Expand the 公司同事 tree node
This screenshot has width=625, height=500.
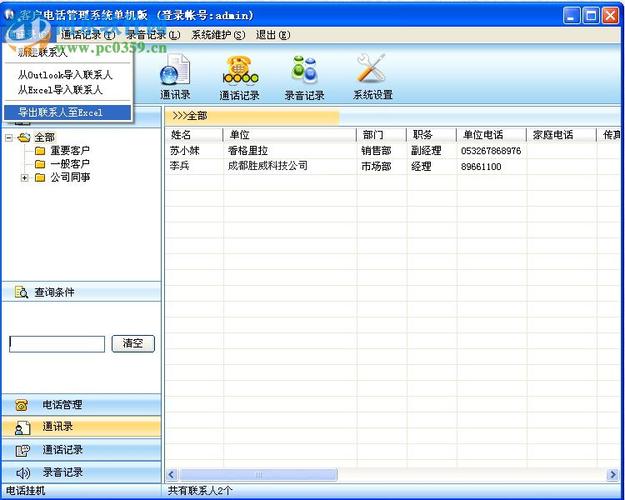(x=25, y=178)
